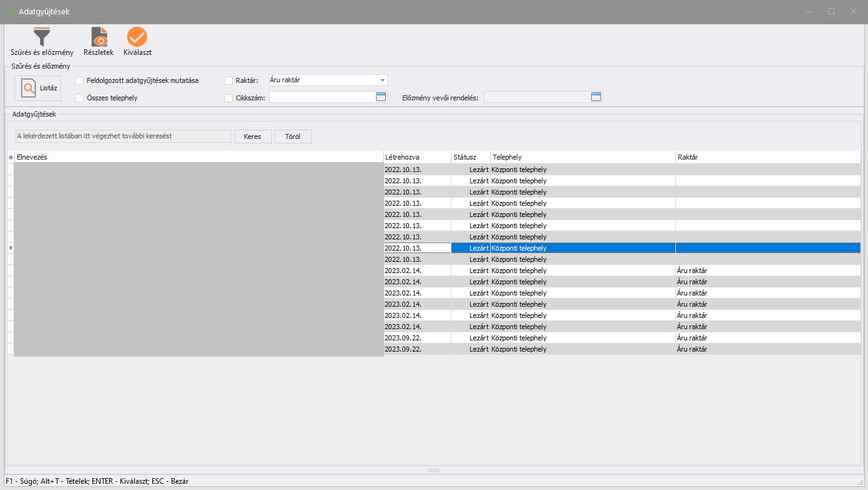Click the Listáz magnifier button
The width and height of the screenshot is (868, 490).
tap(38, 88)
